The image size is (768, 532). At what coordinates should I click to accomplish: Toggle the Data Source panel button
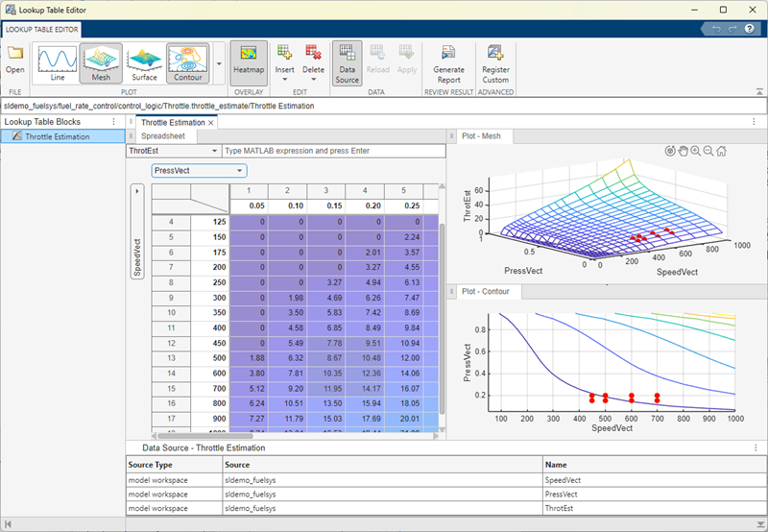pos(348,62)
